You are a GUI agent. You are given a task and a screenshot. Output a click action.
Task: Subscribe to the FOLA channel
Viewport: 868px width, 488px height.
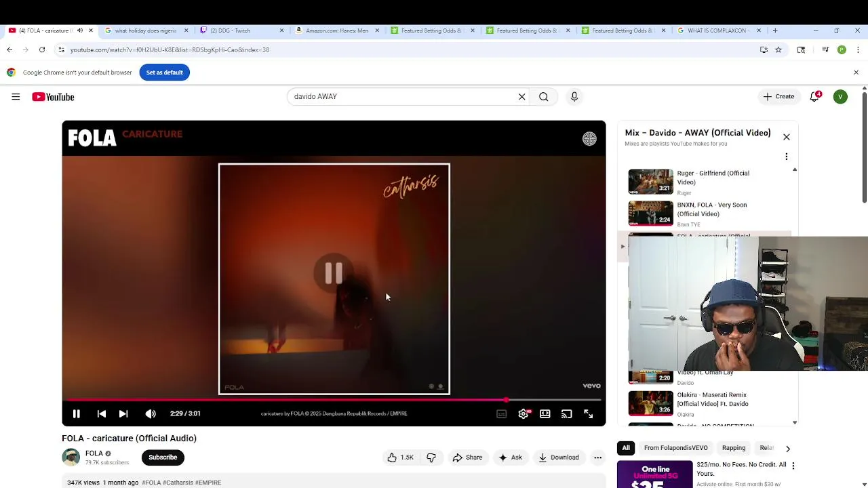point(163,457)
